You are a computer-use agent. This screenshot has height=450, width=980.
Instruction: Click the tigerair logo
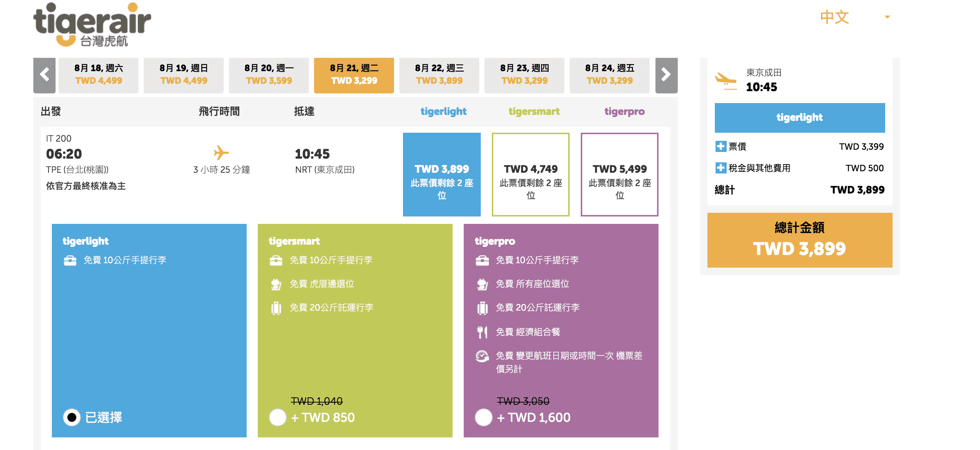(92, 25)
